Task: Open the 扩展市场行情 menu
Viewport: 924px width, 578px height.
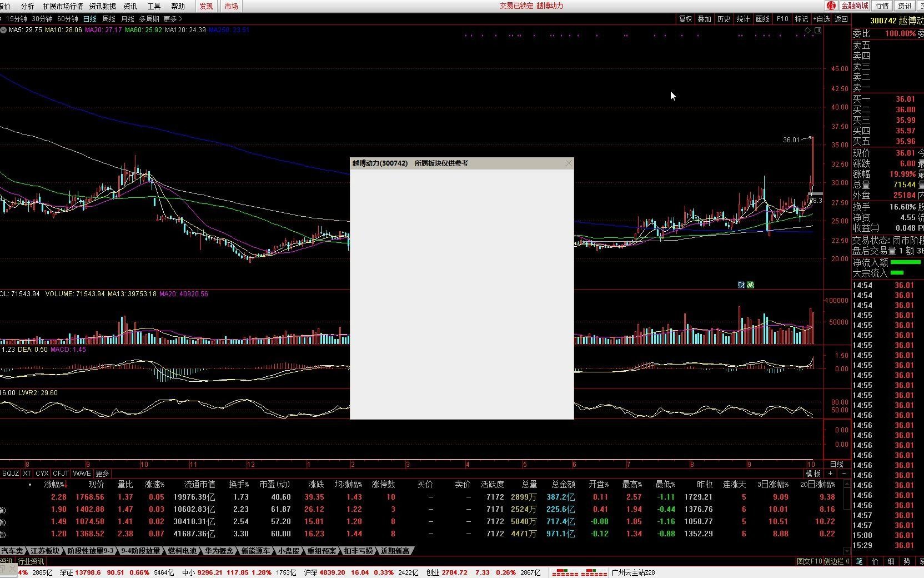Action: pos(63,6)
